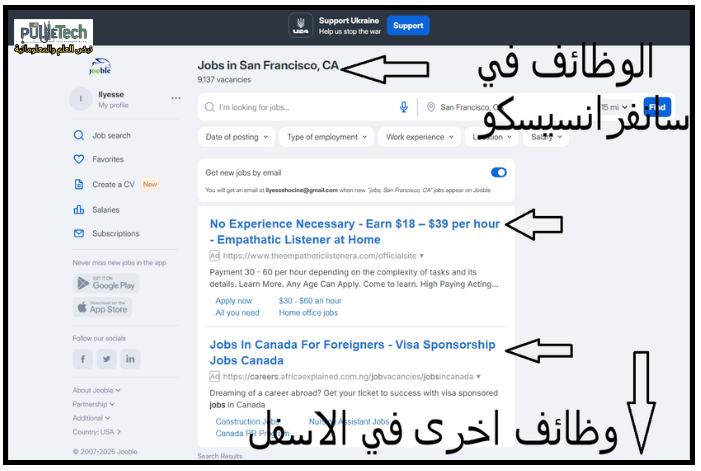
Task: Open Date of posting filter dropdown
Action: point(236,137)
